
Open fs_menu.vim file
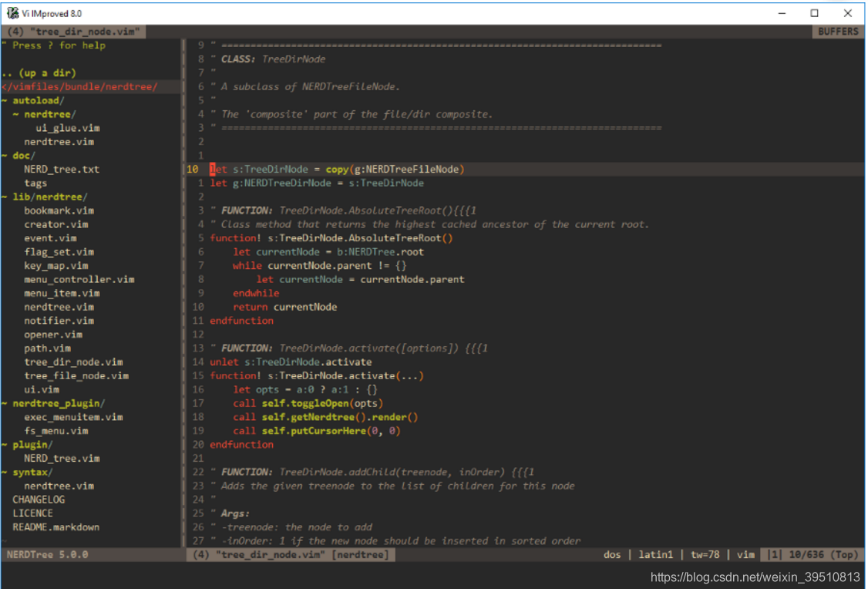(x=56, y=431)
